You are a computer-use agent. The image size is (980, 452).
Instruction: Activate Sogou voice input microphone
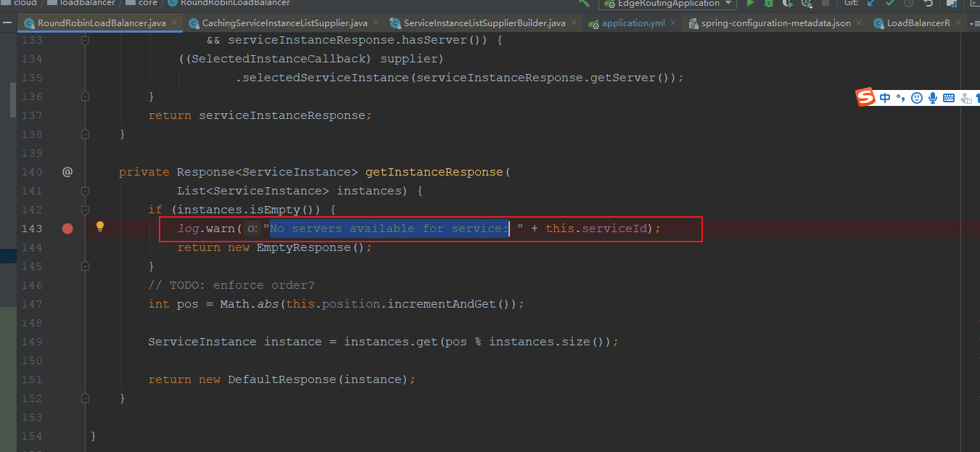coord(933,98)
